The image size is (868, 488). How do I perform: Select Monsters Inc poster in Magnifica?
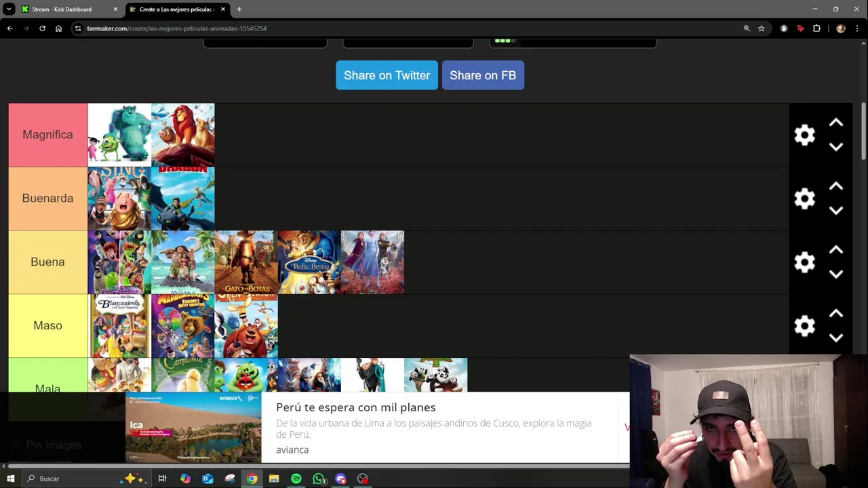[119, 135]
